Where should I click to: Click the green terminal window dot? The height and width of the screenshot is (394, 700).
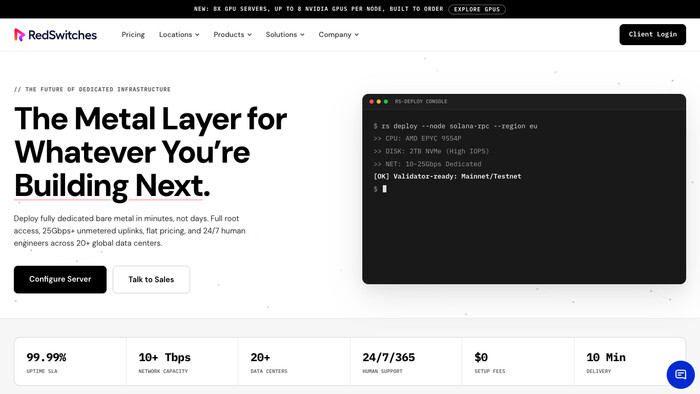386,102
